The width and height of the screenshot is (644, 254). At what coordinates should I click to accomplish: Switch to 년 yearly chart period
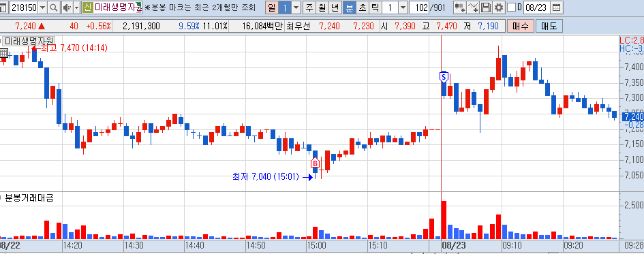click(x=335, y=7)
